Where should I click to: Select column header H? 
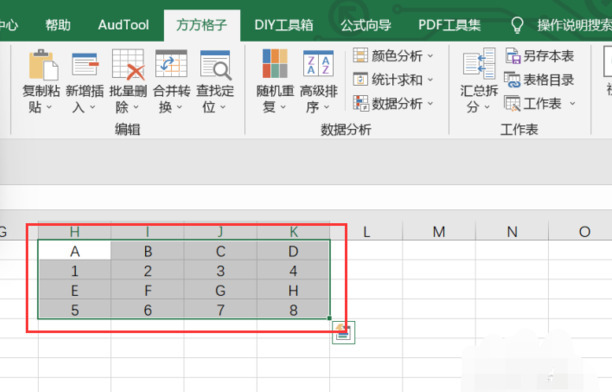coord(75,232)
